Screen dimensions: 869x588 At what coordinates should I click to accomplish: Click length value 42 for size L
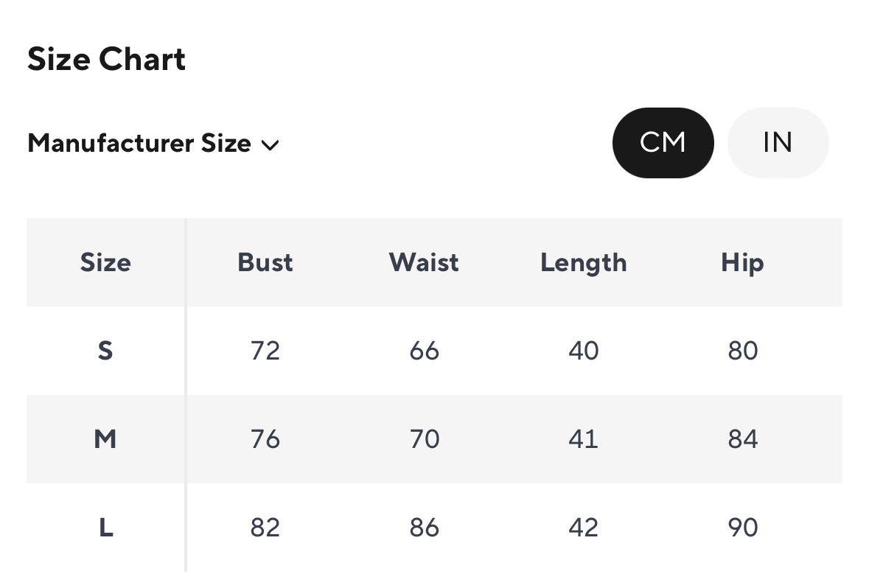(584, 527)
